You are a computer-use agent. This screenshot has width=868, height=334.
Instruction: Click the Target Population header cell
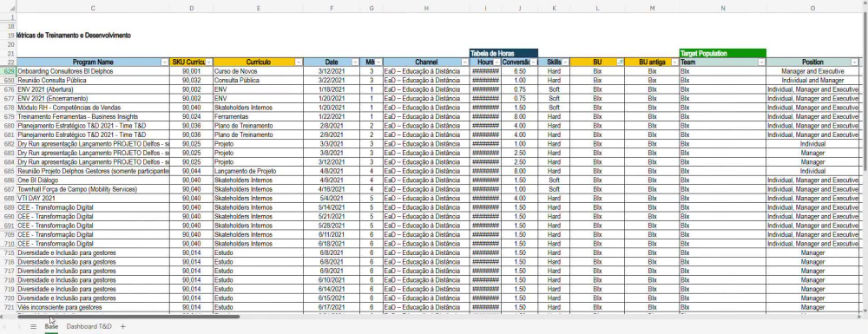723,53
